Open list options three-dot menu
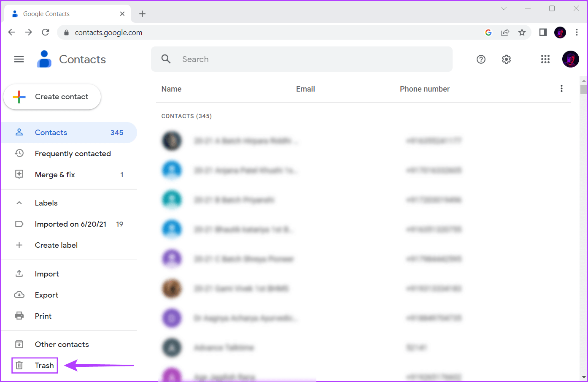 [561, 89]
